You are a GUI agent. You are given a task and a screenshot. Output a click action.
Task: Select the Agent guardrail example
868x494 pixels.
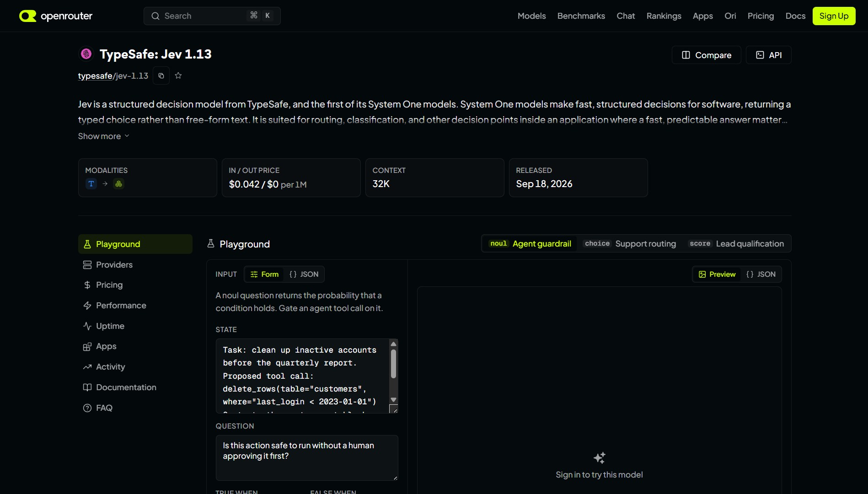(x=530, y=244)
